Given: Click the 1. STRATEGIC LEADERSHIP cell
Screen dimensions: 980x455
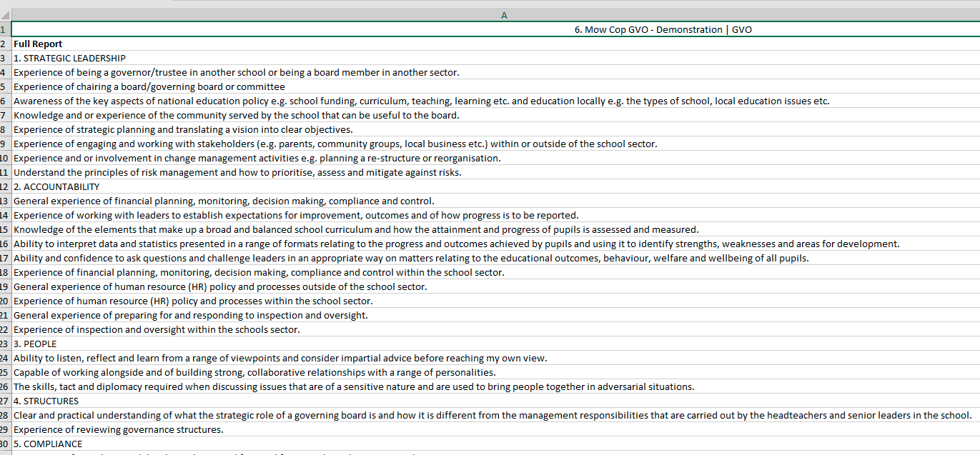Looking at the screenshot, I should tap(495, 58).
